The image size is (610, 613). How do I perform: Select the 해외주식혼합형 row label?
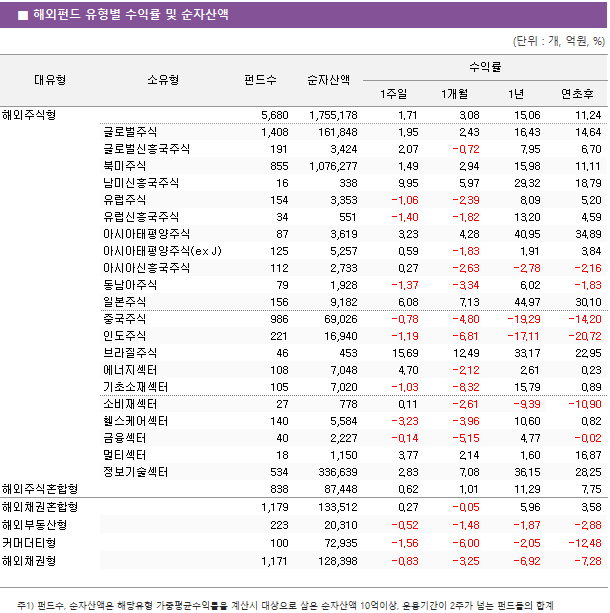point(40,489)
